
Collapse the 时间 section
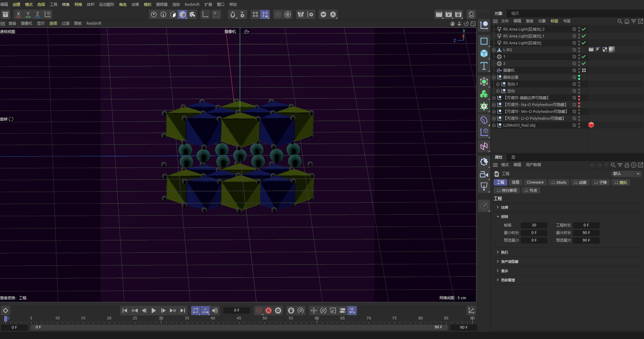(x=498, y=217)
